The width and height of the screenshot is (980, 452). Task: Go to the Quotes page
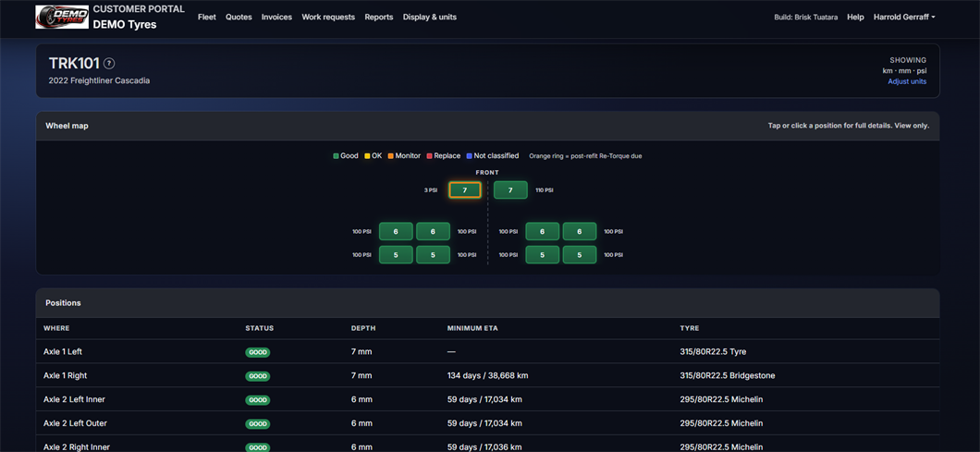pos(239,17)
